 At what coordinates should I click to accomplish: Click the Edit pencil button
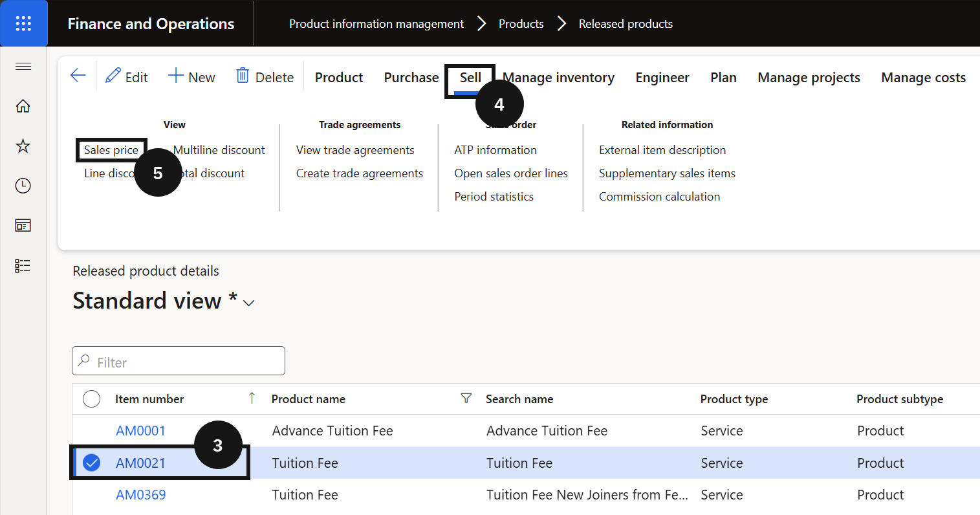127,77
